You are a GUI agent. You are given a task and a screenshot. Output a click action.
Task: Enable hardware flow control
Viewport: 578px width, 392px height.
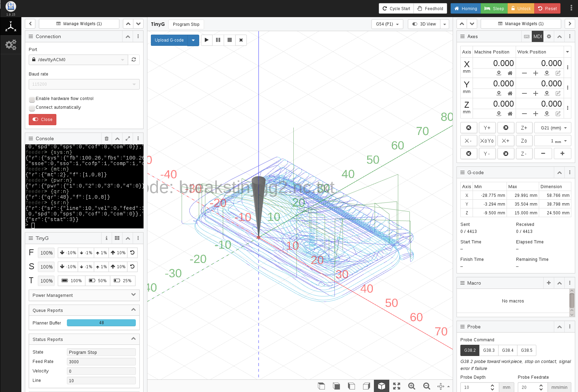pos(32,99)
